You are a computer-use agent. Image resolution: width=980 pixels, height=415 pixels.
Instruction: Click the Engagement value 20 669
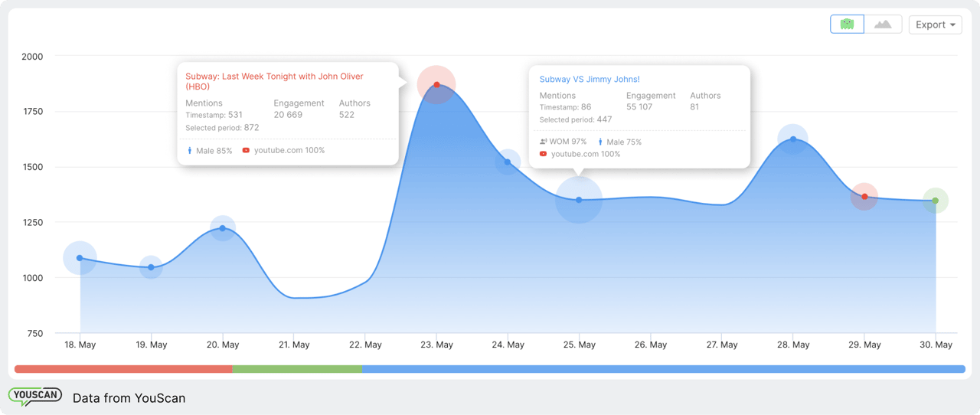(x=288, y=115)
